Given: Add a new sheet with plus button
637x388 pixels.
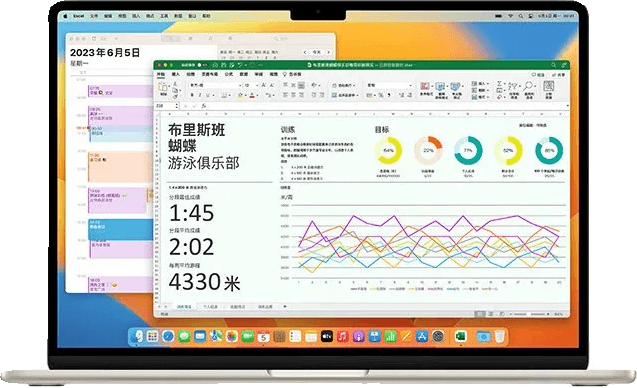Looking at the screenshot, I should (x=285, y=306).
